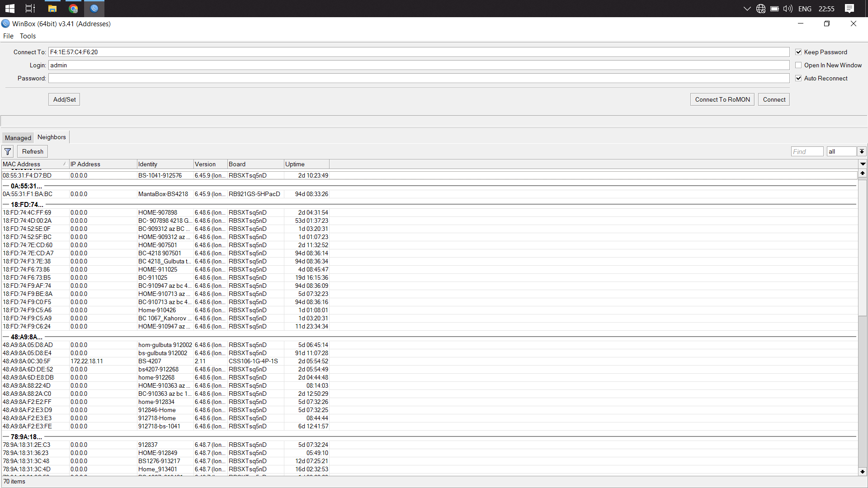Open volume speaker tray icon

[788, 9]
